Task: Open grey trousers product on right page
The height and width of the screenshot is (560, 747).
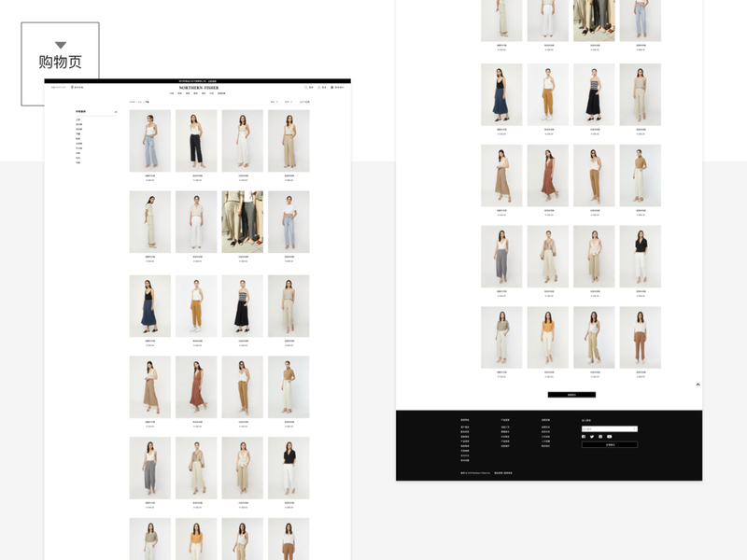Action: tap(501, 257)
